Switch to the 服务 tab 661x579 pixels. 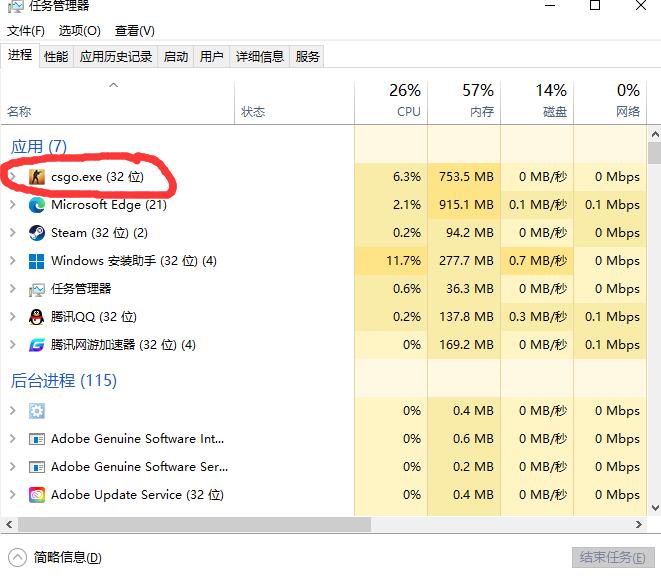coord(307,57)
